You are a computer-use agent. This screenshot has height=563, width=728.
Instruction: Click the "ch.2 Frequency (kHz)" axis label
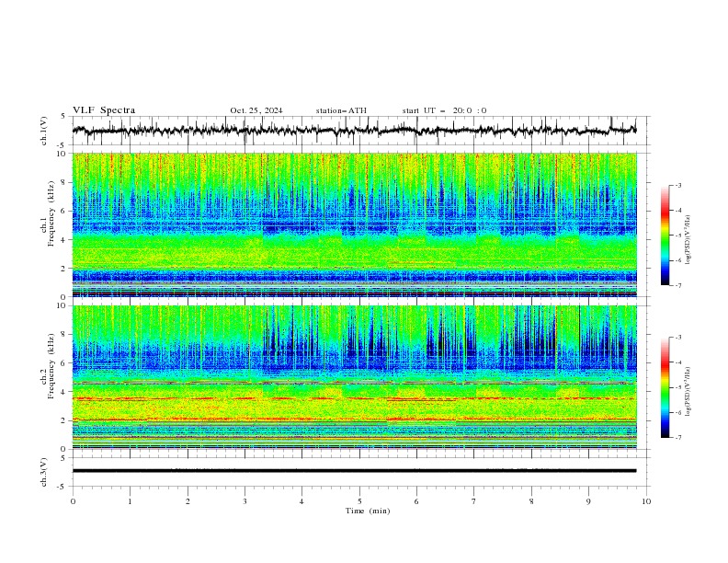pos(47,366)
